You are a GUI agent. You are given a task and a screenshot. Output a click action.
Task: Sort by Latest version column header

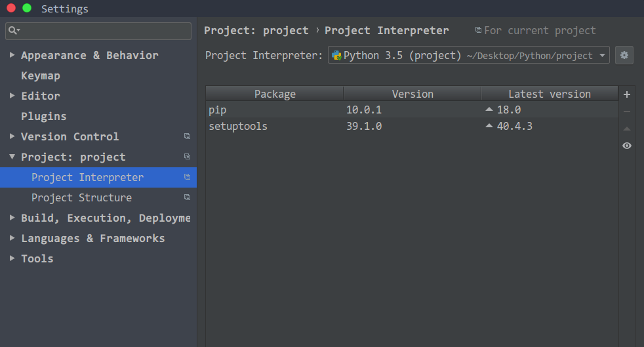point(550,94)
